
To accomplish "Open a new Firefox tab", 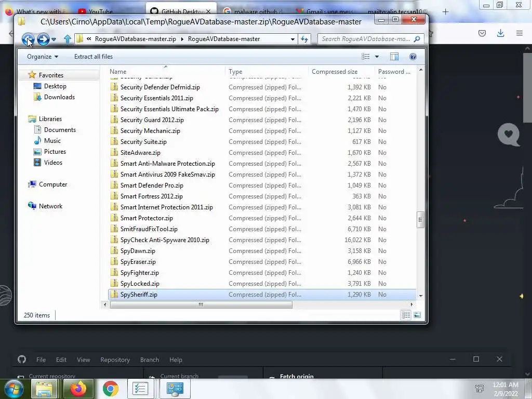I will [445, 12].
